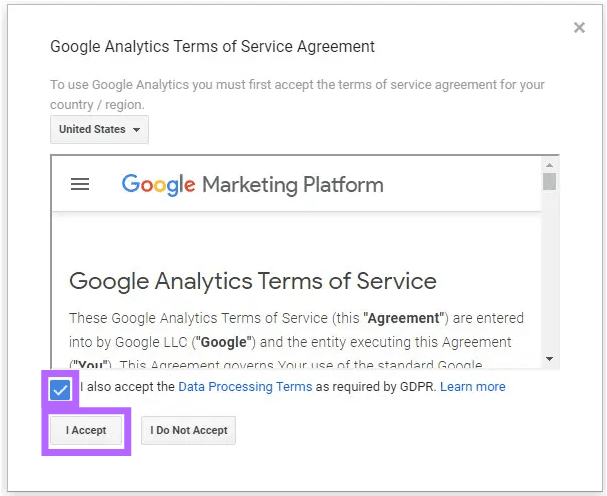607x496 pixels.
Task: Click the Google Analytics Terms of Service heading
Action: pos(253,281)
